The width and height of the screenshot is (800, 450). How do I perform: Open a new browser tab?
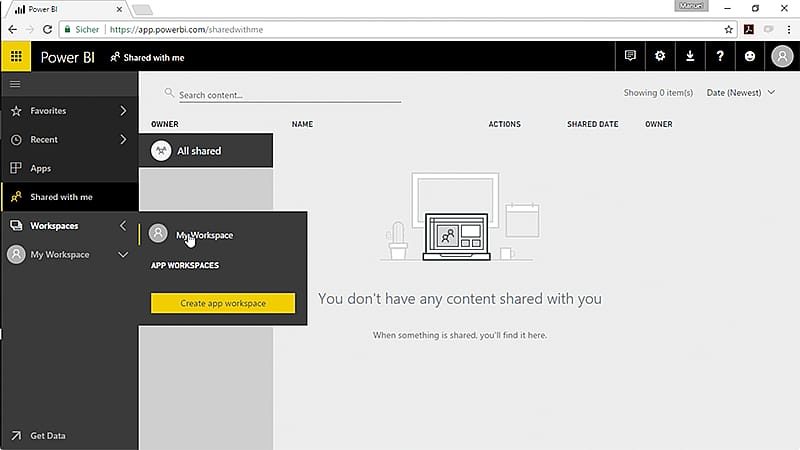coord(142,10)
